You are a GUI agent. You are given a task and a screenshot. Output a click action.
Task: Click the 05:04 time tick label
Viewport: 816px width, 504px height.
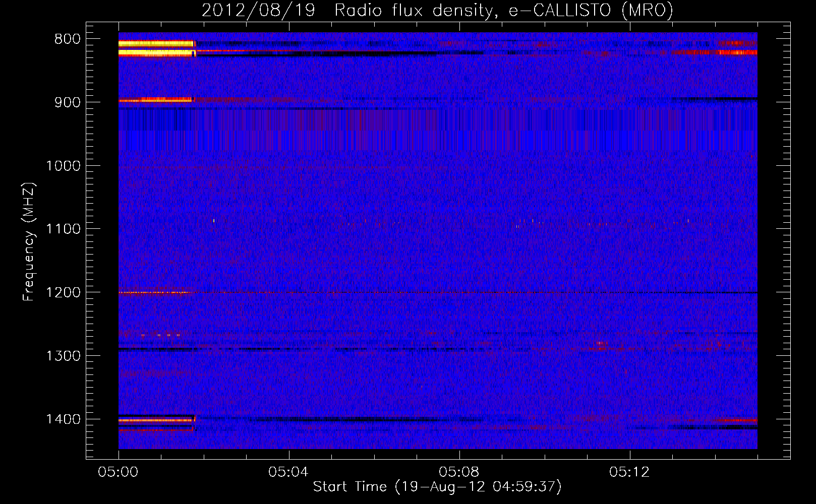(x=288, y=472)
